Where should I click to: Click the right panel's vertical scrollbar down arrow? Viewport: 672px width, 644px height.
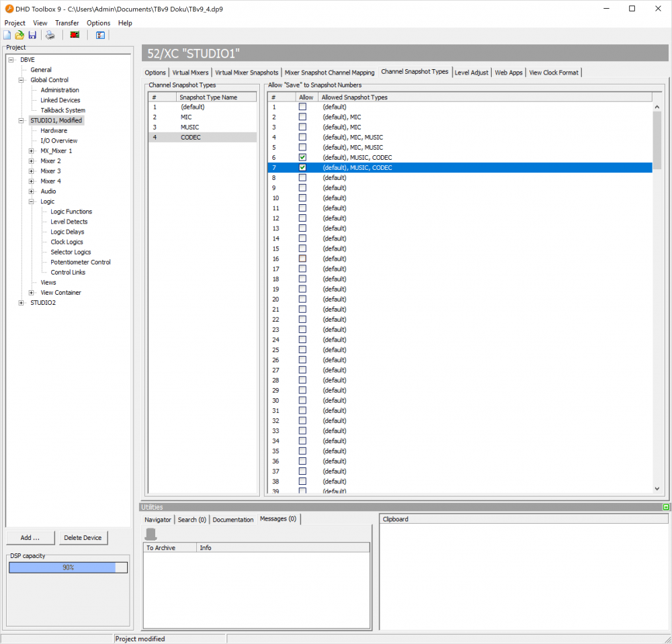point(657,489)
